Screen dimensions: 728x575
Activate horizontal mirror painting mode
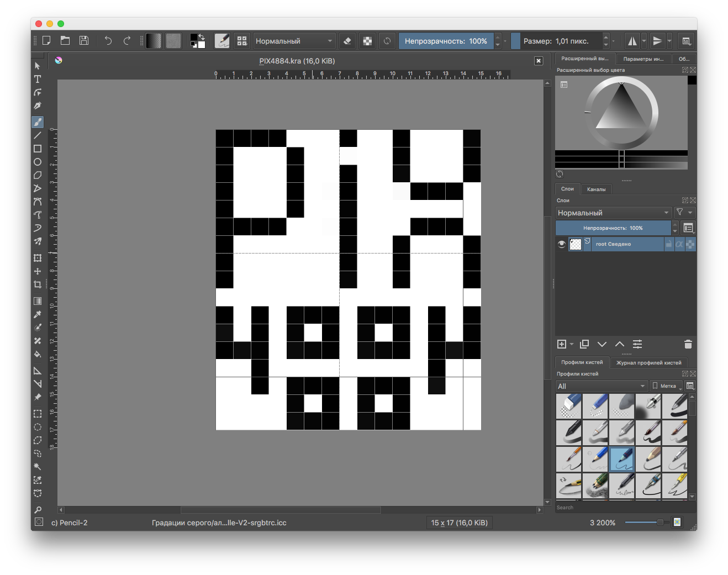(x=632, y=40)
